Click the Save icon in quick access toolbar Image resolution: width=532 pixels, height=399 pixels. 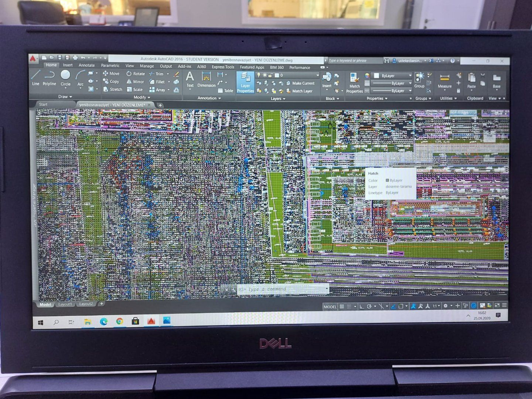tap(59, 58)
